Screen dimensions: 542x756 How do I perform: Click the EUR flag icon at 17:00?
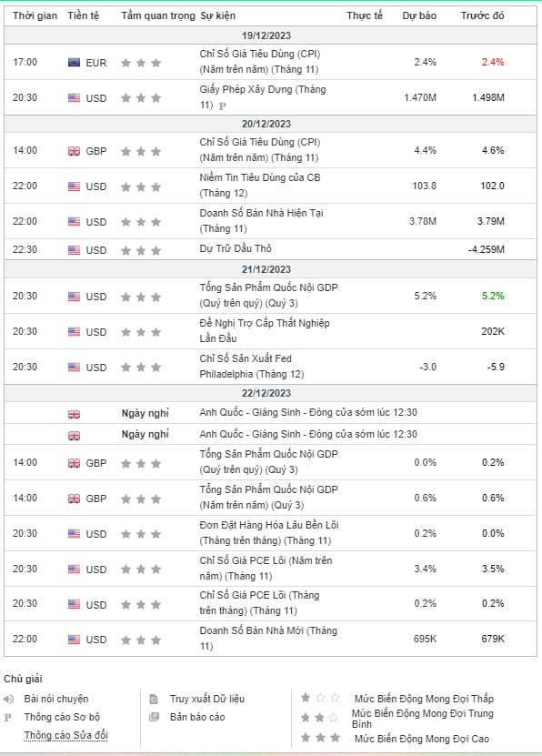point(74,62)
